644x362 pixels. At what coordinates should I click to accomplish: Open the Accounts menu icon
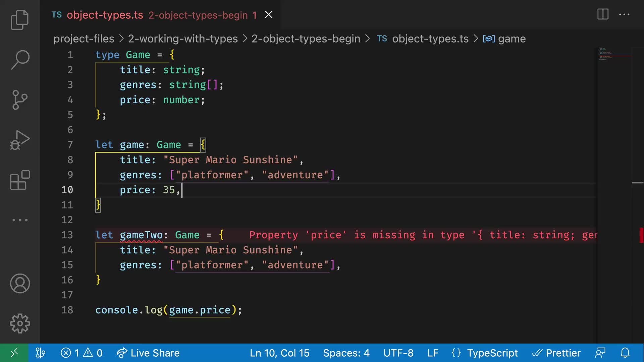point(20,284)
